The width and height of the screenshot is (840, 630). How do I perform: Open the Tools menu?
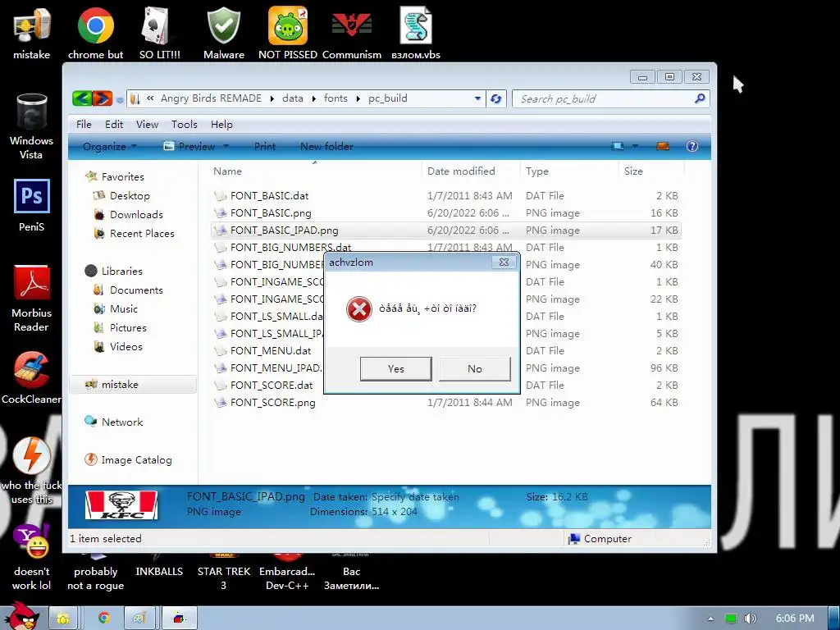[x=185, y=125]
